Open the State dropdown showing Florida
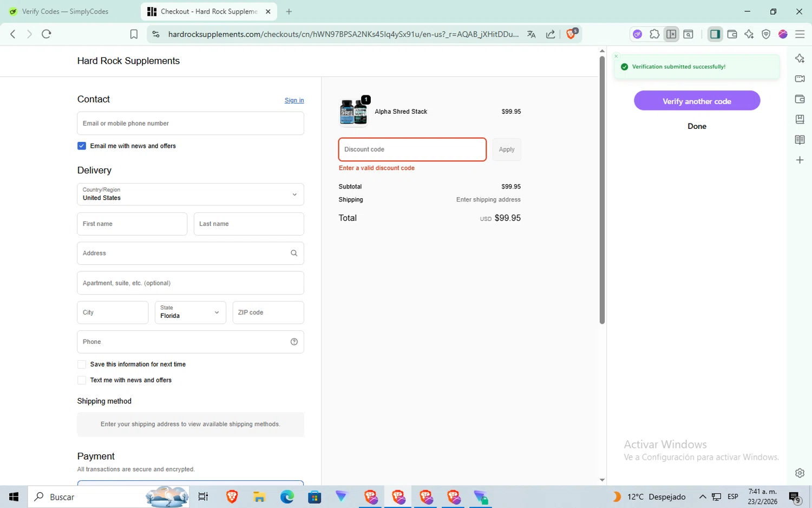The image size is (812, 508). tap(191, 312)
